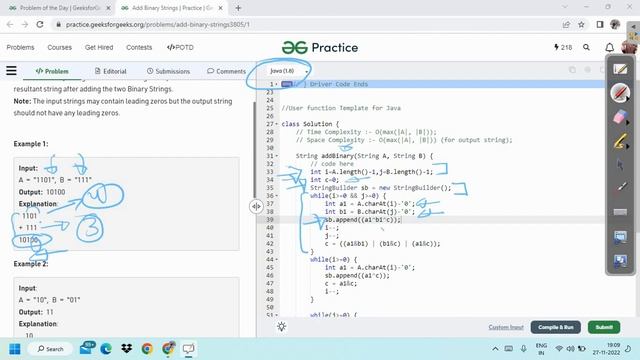Click the screen capture monitor tool
The image size is (640, 360).
(x=620, y=236)
